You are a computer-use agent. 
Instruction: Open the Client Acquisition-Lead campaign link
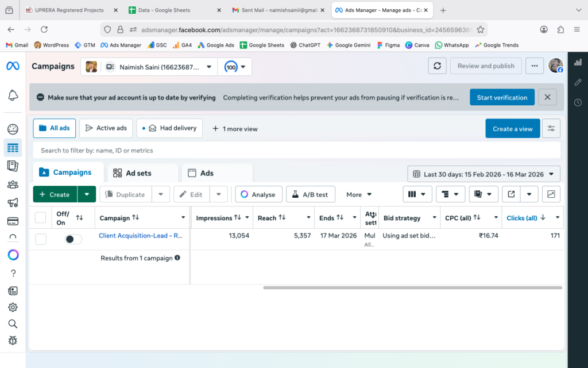click(x=141, y=235)
